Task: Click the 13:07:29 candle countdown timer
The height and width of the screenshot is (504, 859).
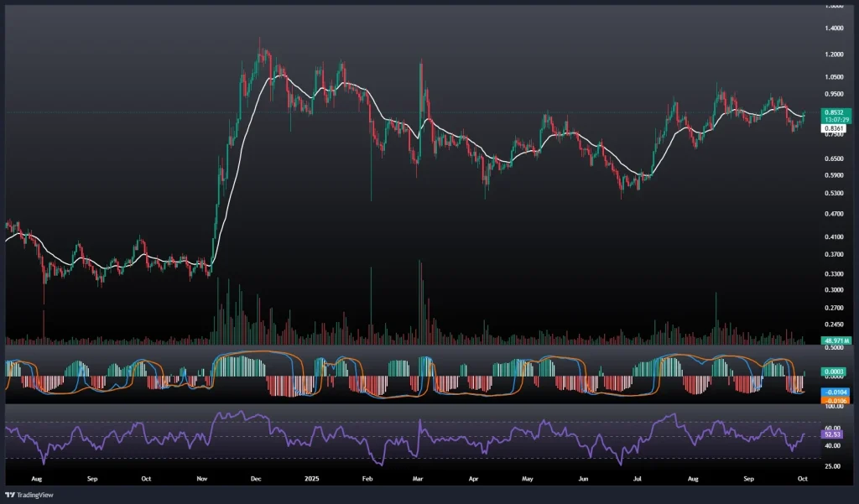Action: [x=834, y=120]
